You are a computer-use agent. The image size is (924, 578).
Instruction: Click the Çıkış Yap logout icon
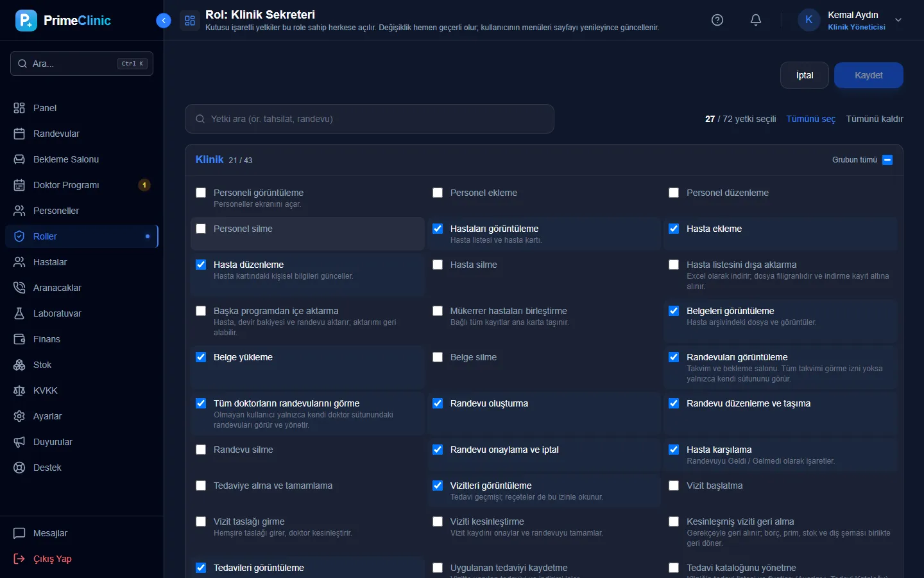tap(19, 559)
